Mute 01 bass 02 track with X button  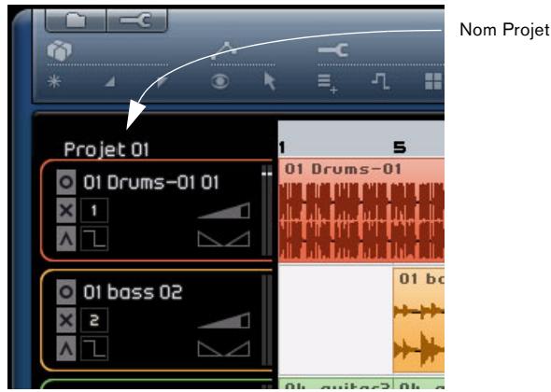(66, 320)
